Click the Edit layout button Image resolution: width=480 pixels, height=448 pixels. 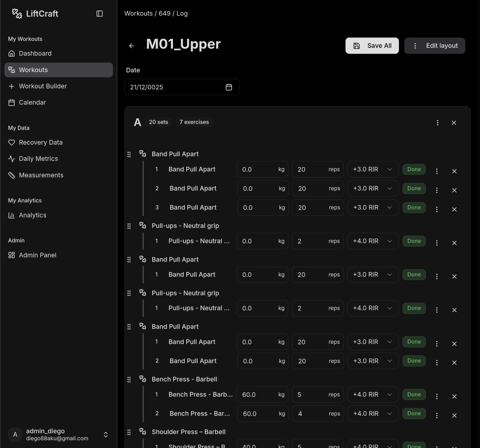[434, 46]
